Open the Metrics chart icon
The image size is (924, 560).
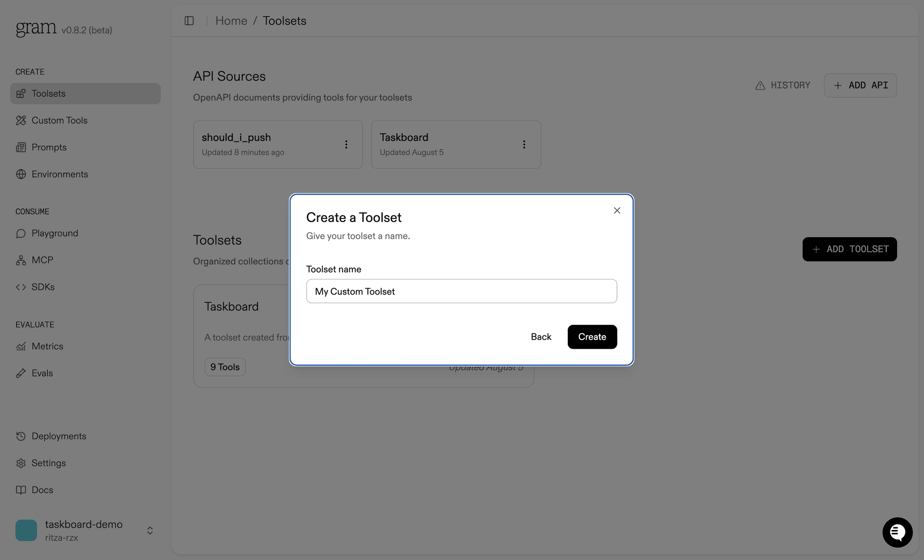pyautogui.click(x=21, y=346)
